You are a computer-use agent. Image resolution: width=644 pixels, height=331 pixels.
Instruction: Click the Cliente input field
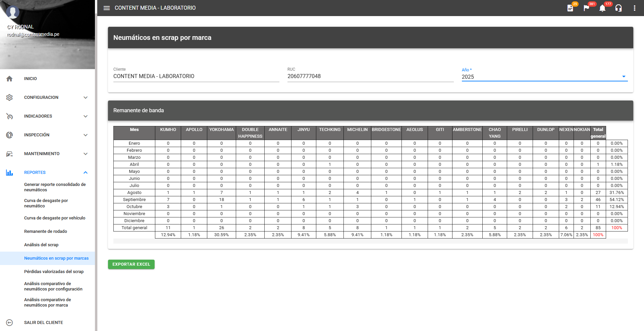[196, 76]
